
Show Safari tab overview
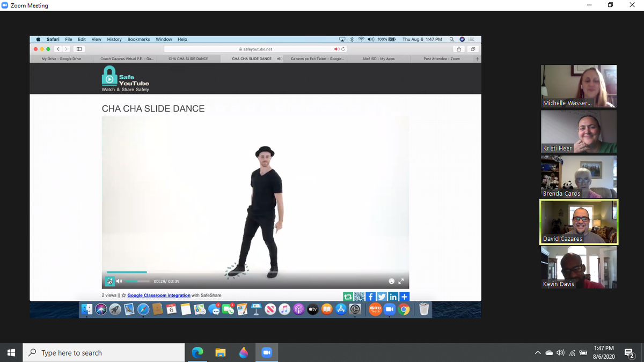(472, 49)
